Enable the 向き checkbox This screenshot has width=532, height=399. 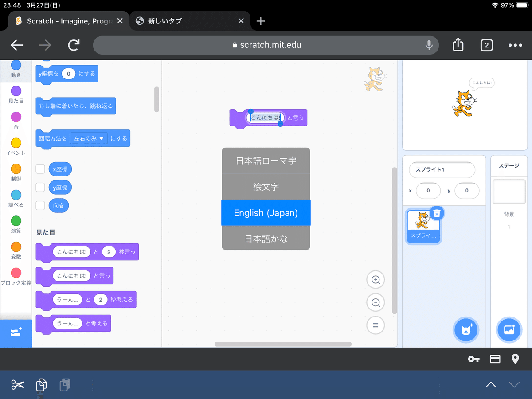40,205
